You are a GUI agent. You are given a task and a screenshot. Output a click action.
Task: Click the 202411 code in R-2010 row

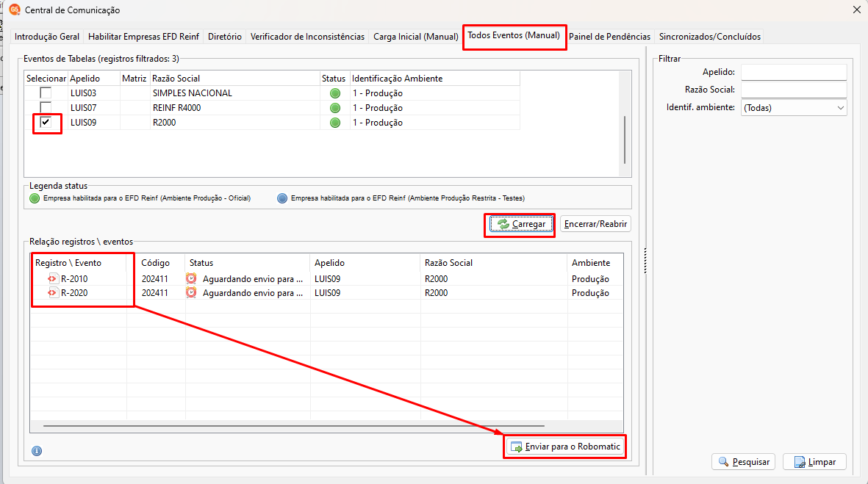tap(154, 279)
